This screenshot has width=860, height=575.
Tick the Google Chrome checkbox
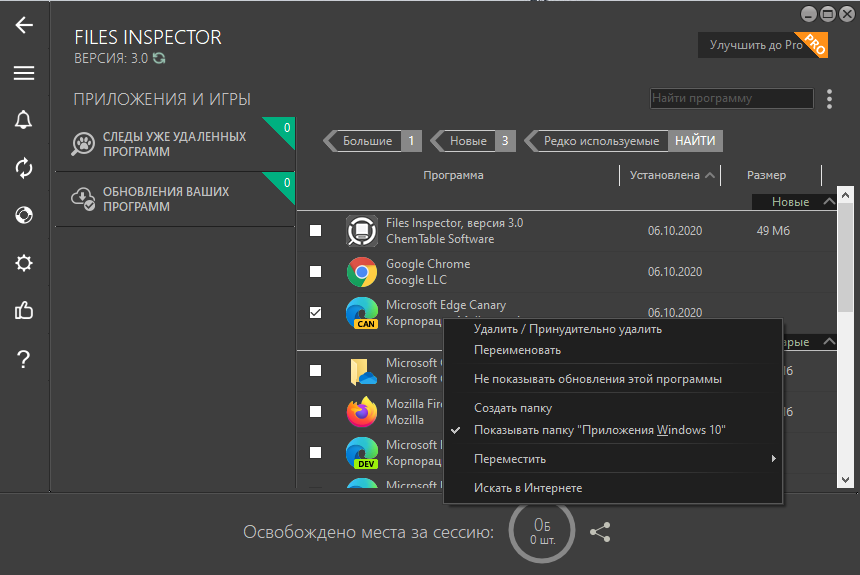click(x=315, y=272)
